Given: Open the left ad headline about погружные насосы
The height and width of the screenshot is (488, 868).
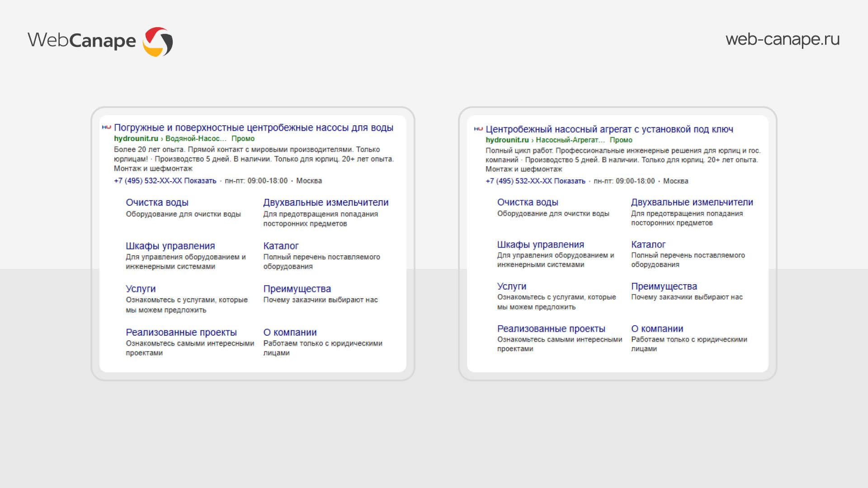Looking at the screenshot, I should 253,128.
